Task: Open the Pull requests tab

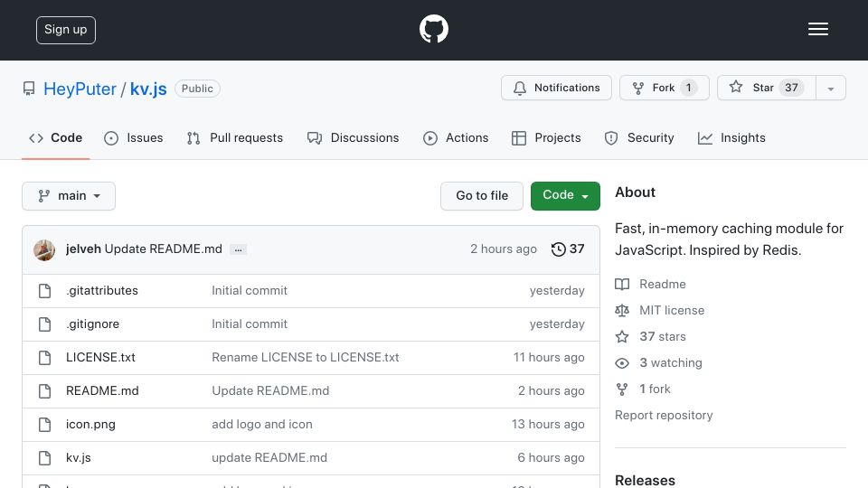Action: [x=235, y=137]
